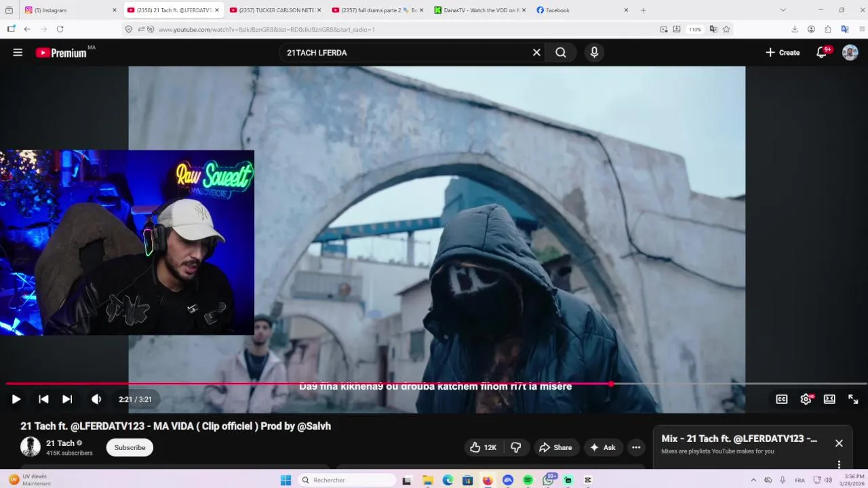Open browser extensions puzzle icon

pos(828,29)
